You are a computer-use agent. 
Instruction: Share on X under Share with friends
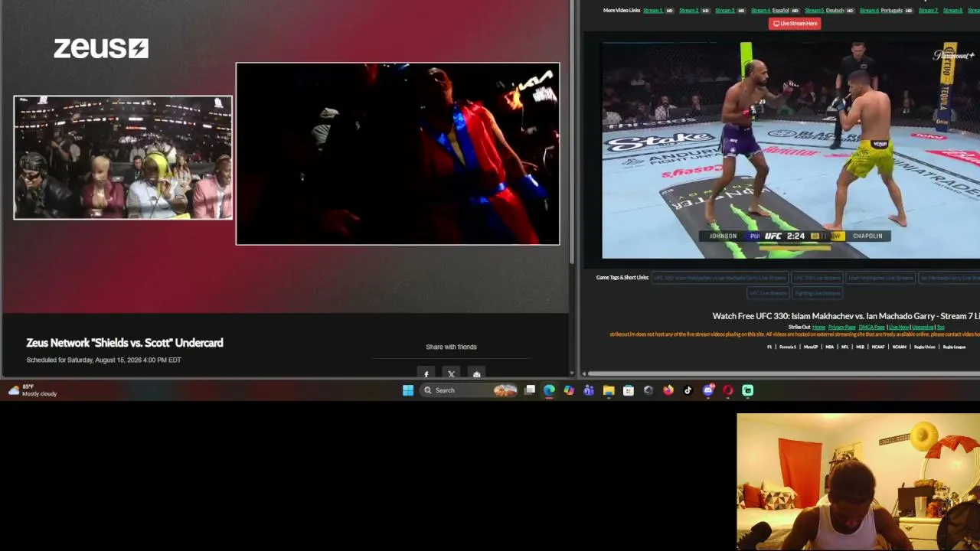click(x=452, y=374)
